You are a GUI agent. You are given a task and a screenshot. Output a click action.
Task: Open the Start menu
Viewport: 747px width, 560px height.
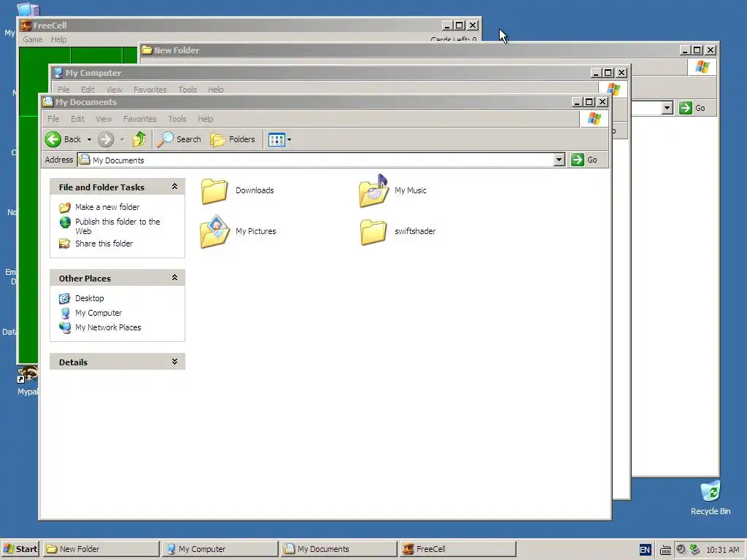tap(21, 549)
